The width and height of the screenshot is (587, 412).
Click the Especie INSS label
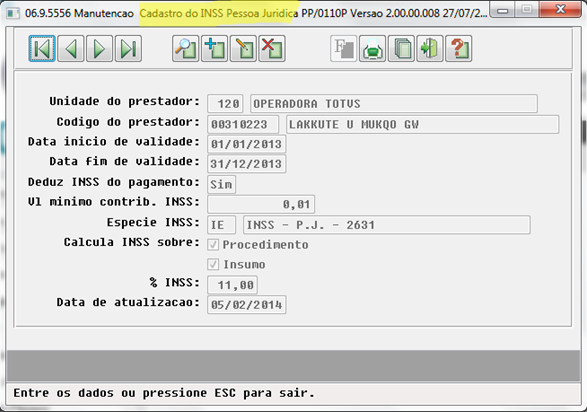tap(153, 223)
